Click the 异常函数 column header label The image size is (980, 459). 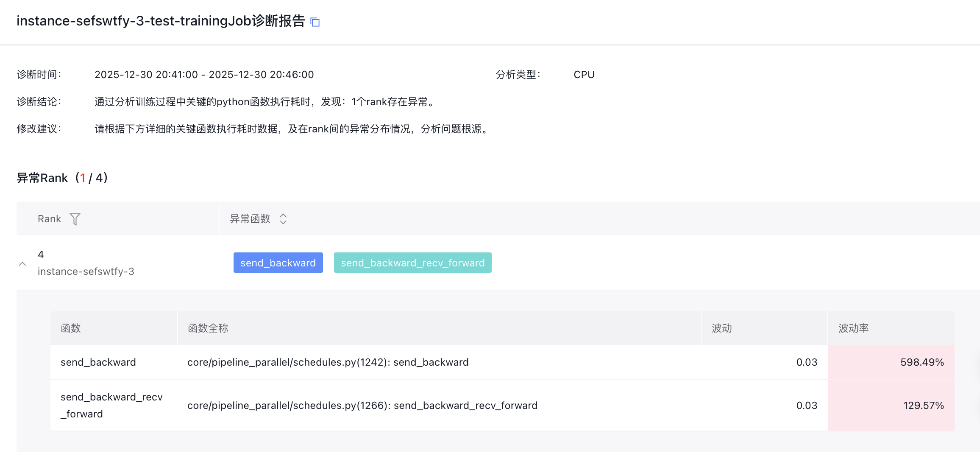[250, 219]
